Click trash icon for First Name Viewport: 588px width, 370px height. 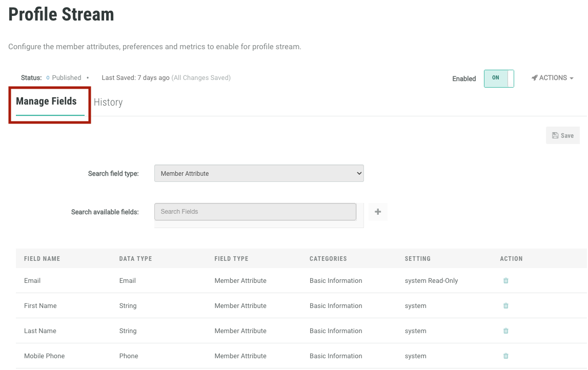click(505, 306)
